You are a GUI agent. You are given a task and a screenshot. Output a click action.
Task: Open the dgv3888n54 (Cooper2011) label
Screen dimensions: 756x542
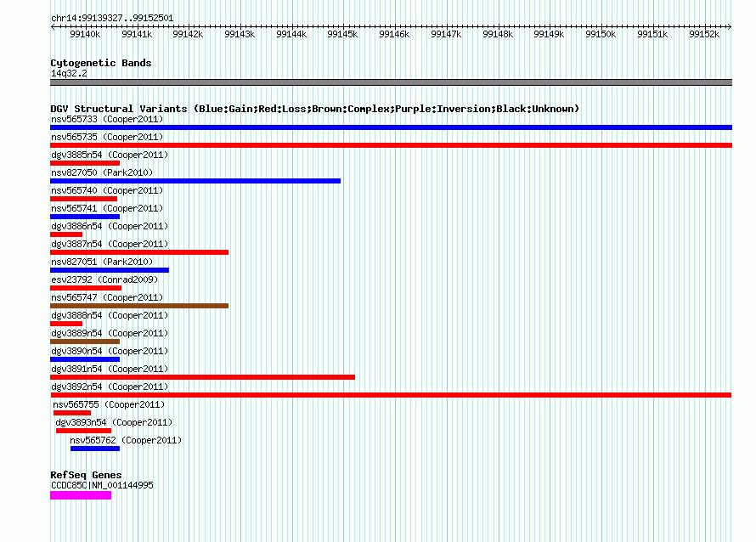pyautogui.click(x=110, y=315)
